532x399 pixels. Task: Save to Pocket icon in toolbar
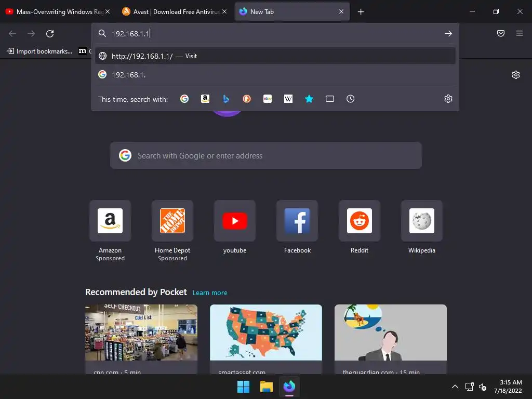[x=501, y=33]
